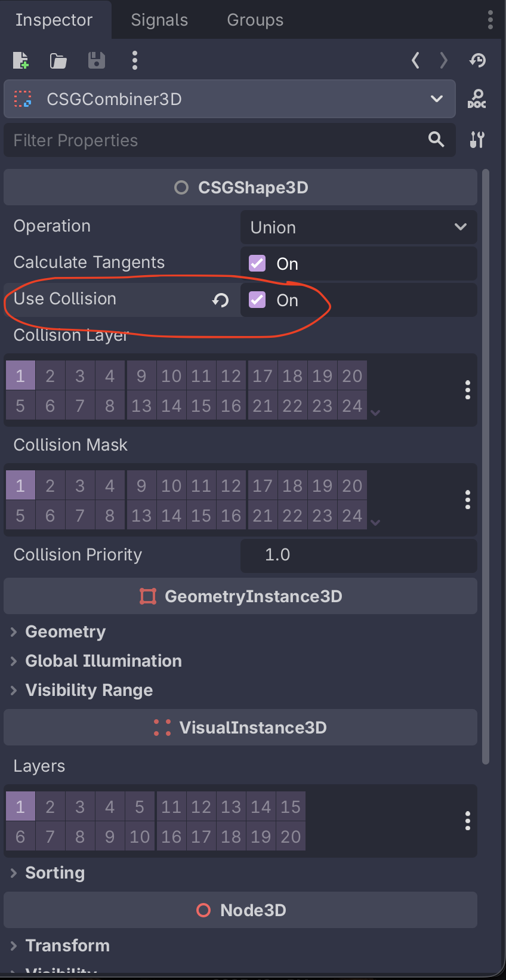Switch to the Signals tab

click(x=159, y=20)
